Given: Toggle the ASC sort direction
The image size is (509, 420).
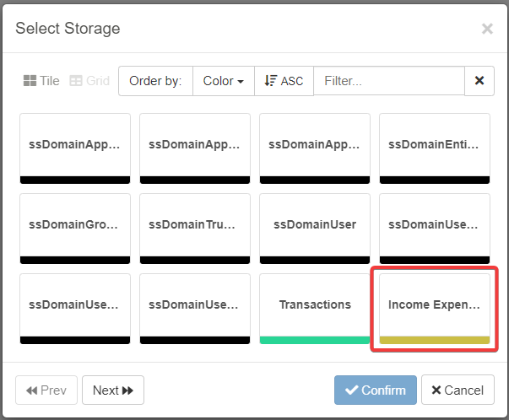Looking at the screenshot, I should (x=284, y=81).
